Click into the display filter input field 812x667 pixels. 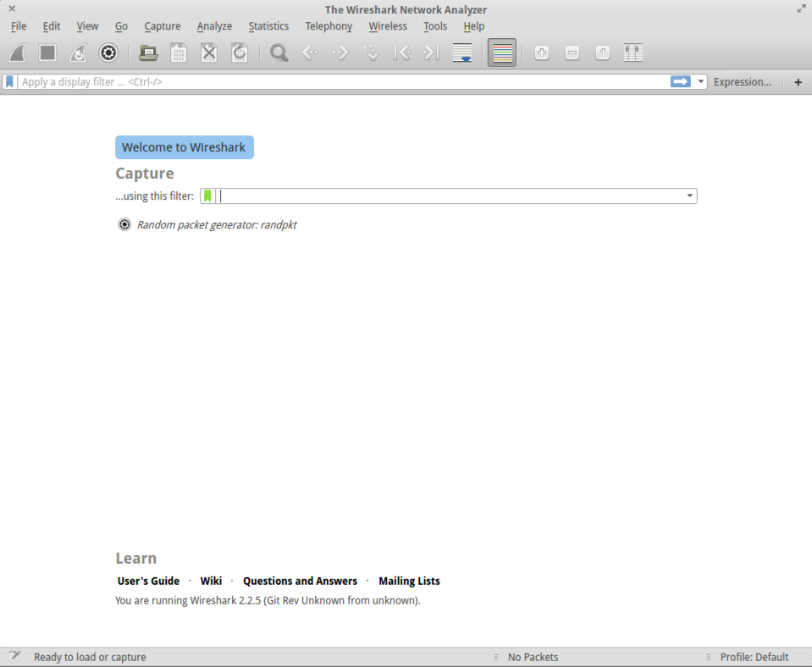[339, 82]
